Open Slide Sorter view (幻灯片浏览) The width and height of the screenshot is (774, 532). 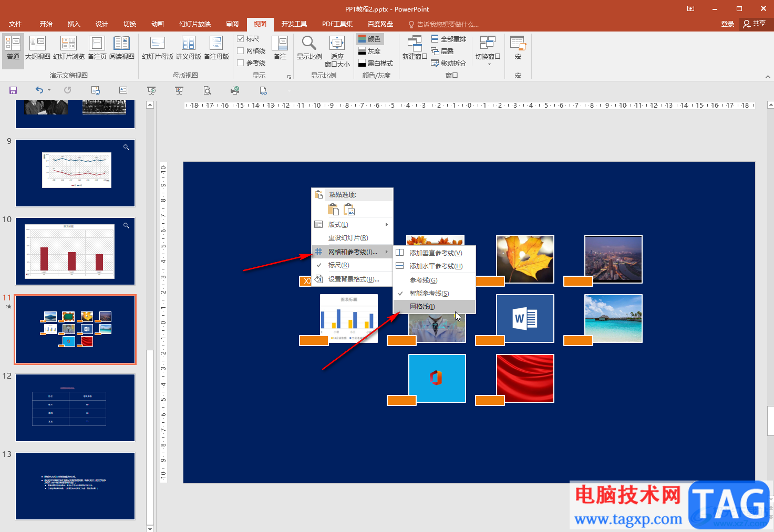tap(69, 49)
